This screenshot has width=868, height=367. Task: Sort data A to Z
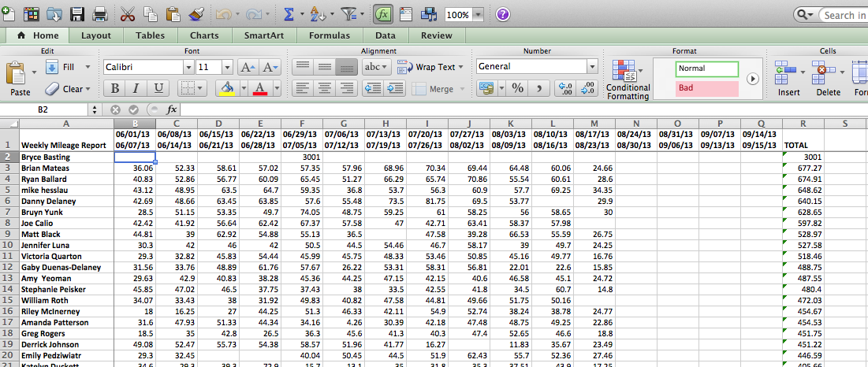pyautogui.click(x=318, y=14)
